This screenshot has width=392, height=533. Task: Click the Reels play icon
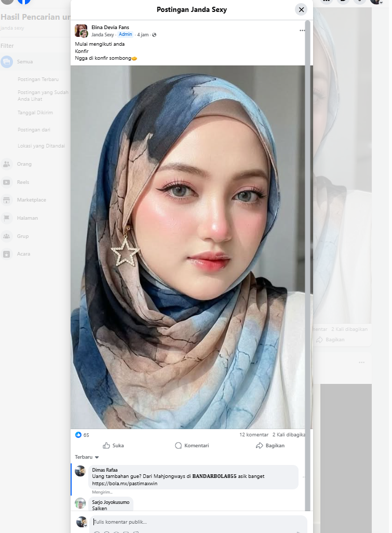(6, 182)
